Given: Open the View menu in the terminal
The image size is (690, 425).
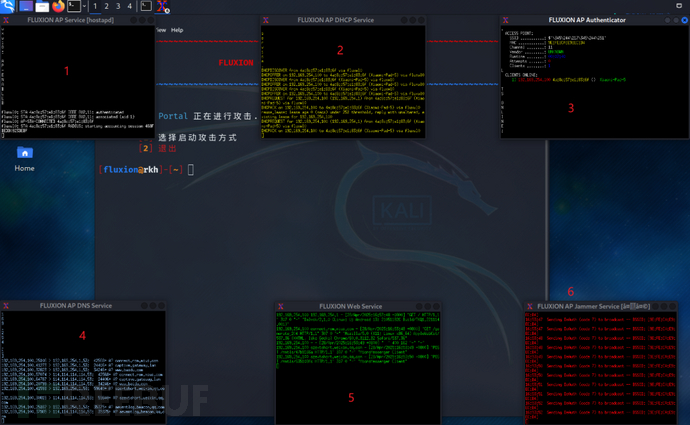Looking at the screenshot, I should (161, 30).
